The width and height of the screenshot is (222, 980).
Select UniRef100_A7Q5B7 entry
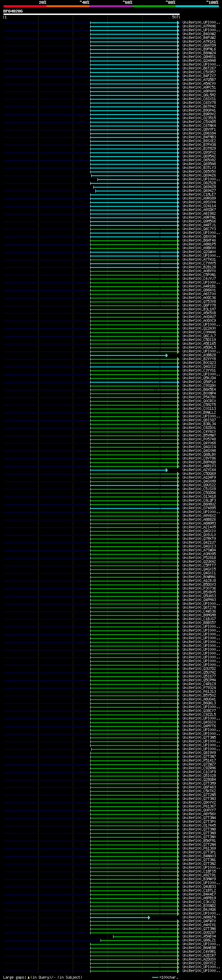point(199,80)
